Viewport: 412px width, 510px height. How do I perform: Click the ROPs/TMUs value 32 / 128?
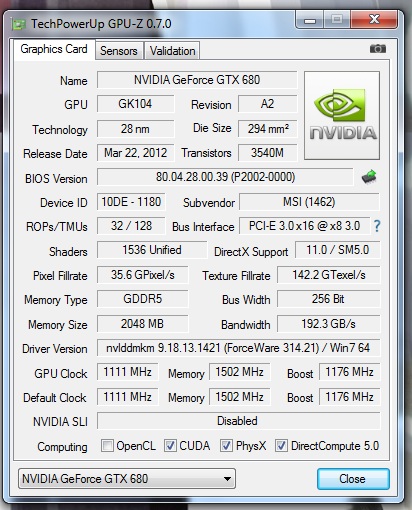pyautogui.click(x=131, y=226)
